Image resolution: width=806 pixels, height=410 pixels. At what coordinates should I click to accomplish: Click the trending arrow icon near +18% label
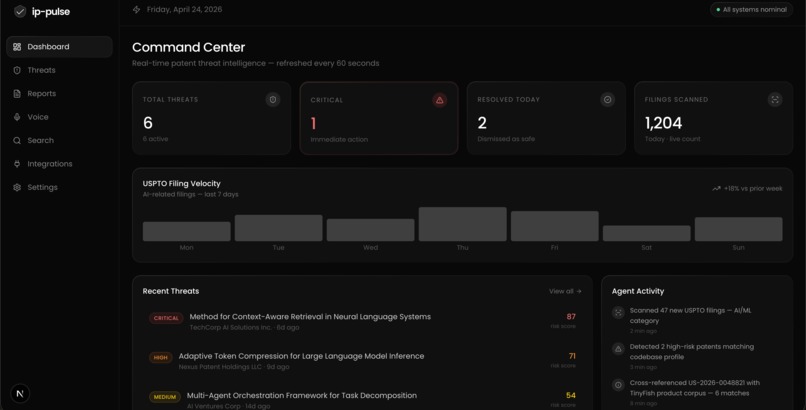[716, 189]
